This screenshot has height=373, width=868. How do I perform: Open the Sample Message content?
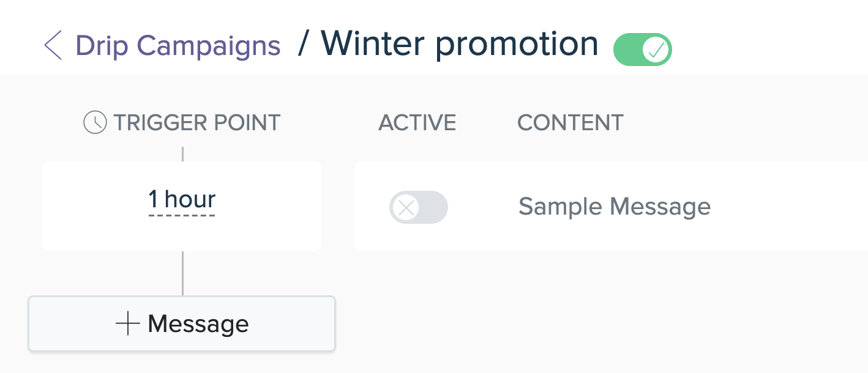(615, 207)
